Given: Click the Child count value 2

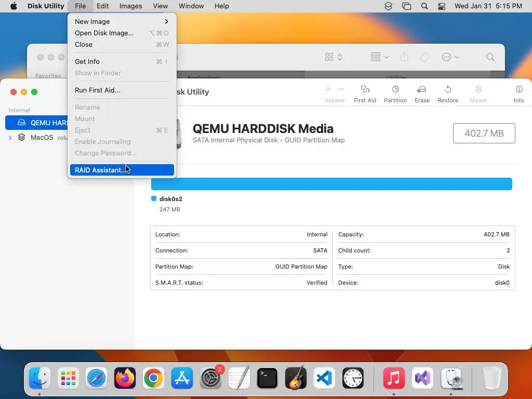Looking at the screenshot, I should coord(508,250).
